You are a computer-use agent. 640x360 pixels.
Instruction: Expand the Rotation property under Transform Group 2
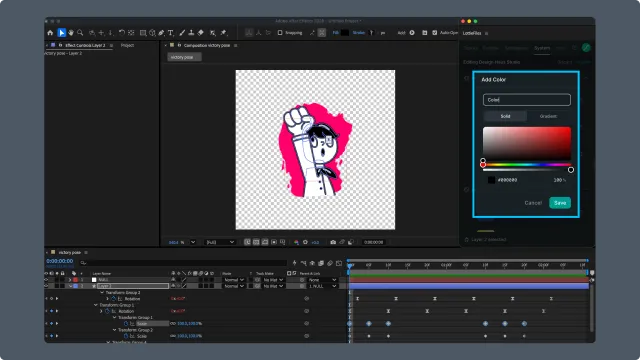(x=108, y=299)
